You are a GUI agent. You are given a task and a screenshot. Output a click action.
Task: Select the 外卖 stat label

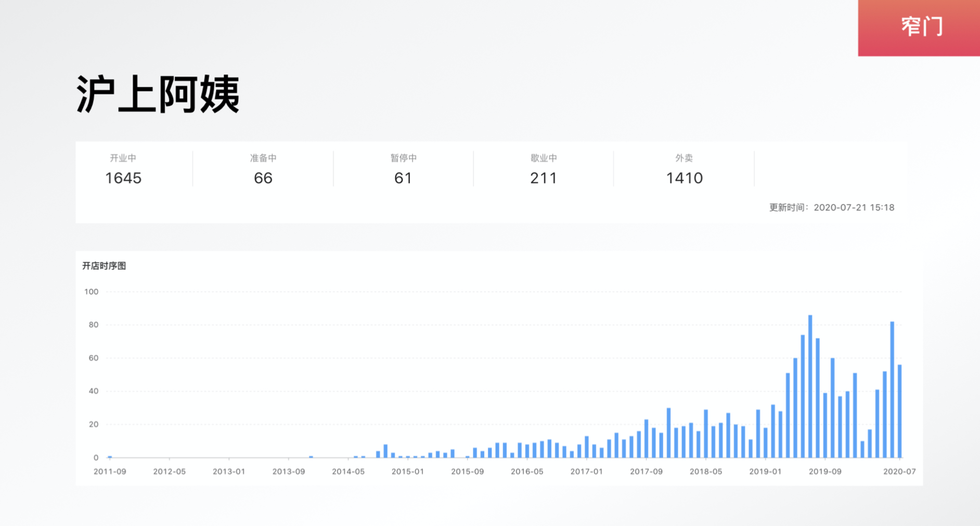(x=684, y=158)
